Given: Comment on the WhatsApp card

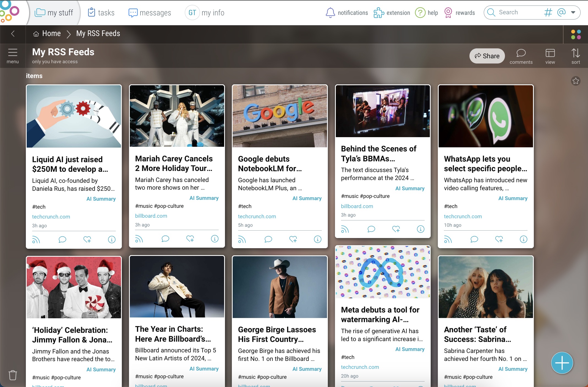Looking at the screenshot, I should (x=474, y=239).
